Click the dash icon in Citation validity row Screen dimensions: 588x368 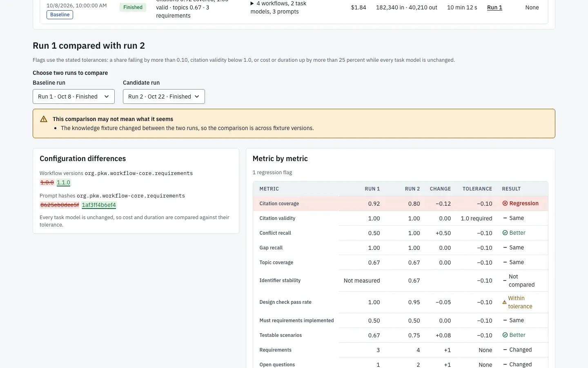point(505,218)
